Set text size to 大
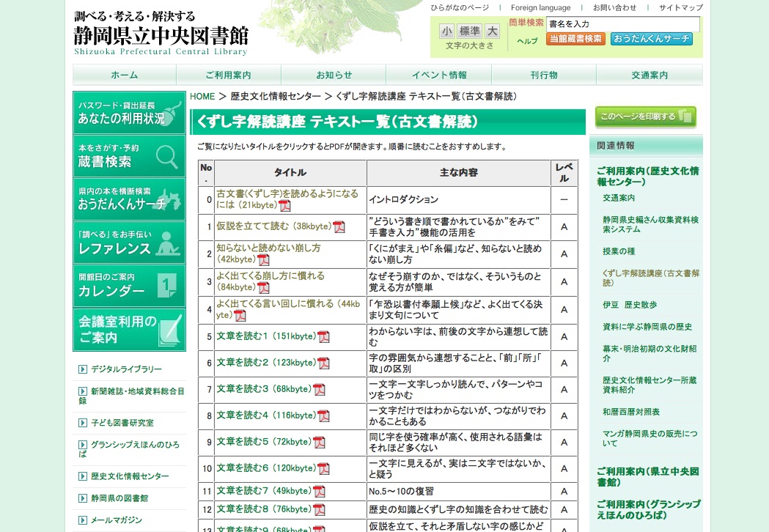Image resolution: width=769 pixels, height=532 pixels. (492, 31)
